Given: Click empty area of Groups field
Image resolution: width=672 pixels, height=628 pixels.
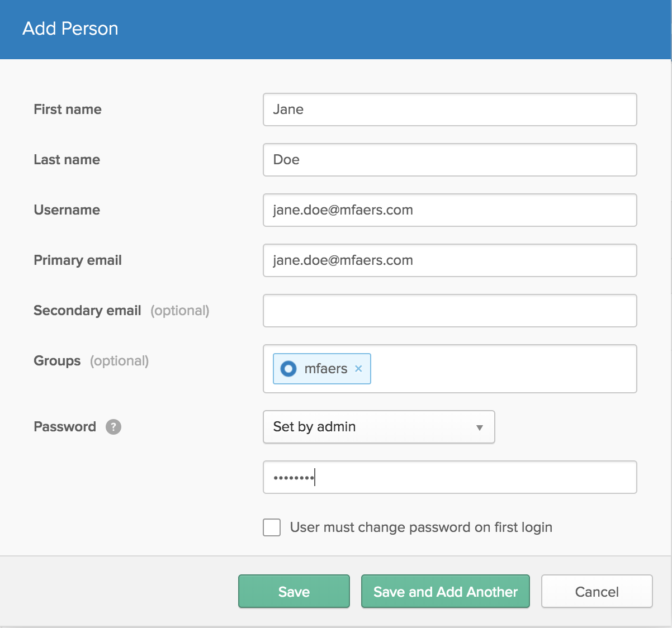Looking at the screenshot, I should pyautogui.click(x=503, y=369).
